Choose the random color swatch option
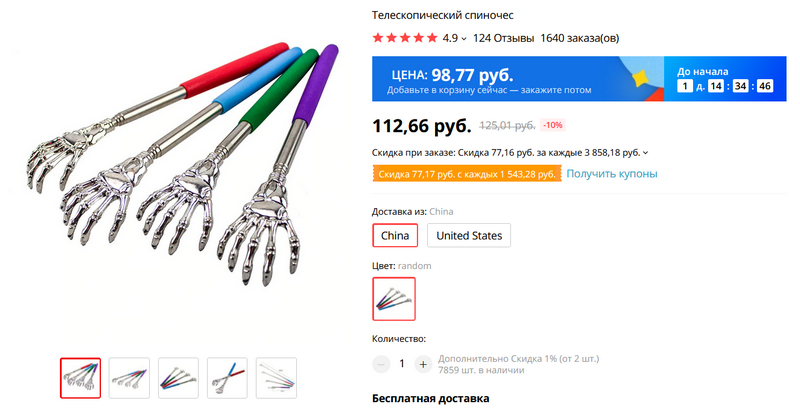800x409 pixels. click(394, 299)
